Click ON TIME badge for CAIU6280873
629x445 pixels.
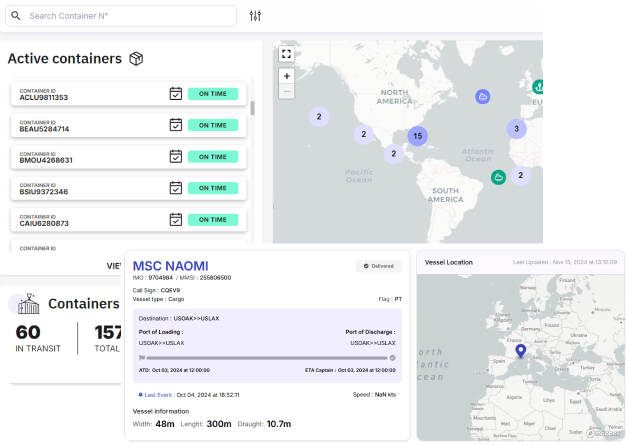[213, 219]
